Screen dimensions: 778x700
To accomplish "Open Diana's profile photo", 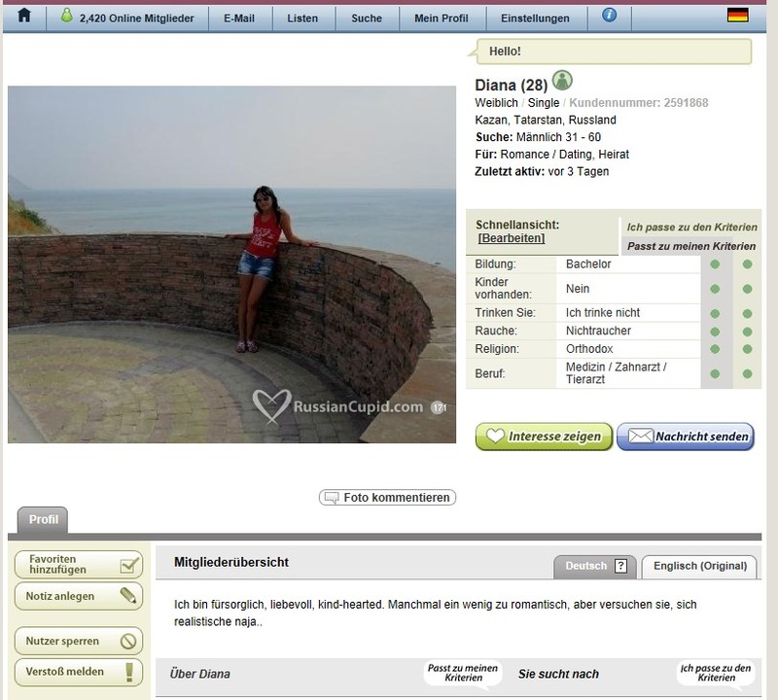I will 231,264.
